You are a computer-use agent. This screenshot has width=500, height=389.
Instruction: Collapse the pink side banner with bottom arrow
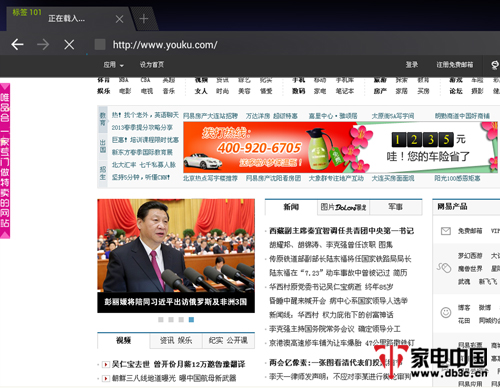pyautogui.click(x=5, y=235)
